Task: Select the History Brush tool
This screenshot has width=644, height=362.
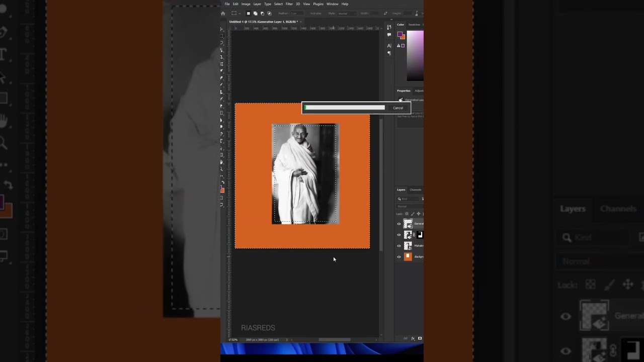Action: (x=222, y=99)
